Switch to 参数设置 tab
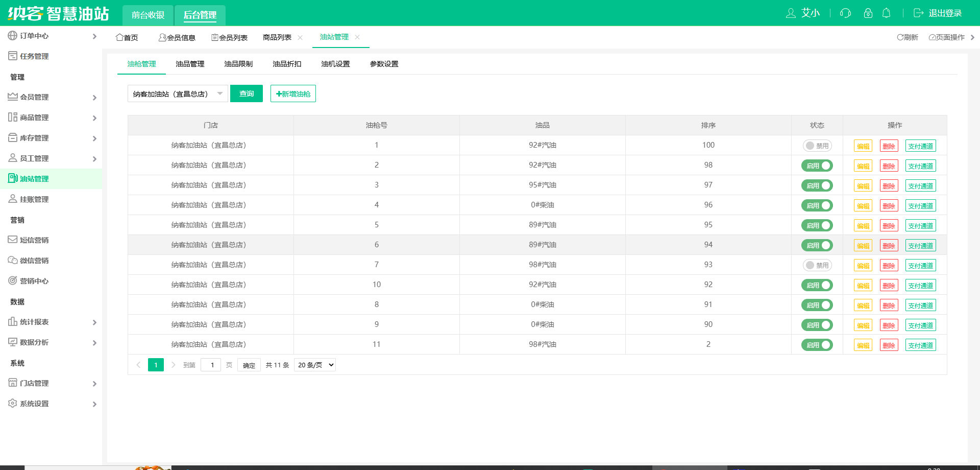 click(384, 64)
